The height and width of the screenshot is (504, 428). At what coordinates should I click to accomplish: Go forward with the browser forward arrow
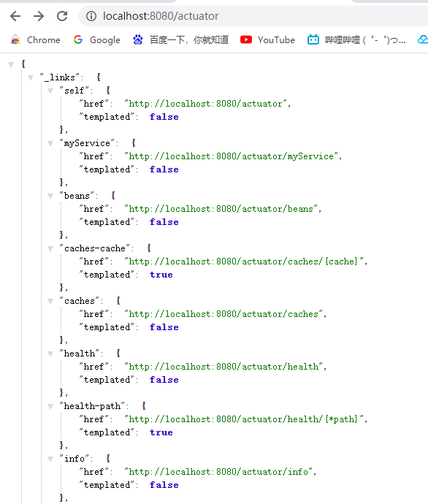pos(39,16)
